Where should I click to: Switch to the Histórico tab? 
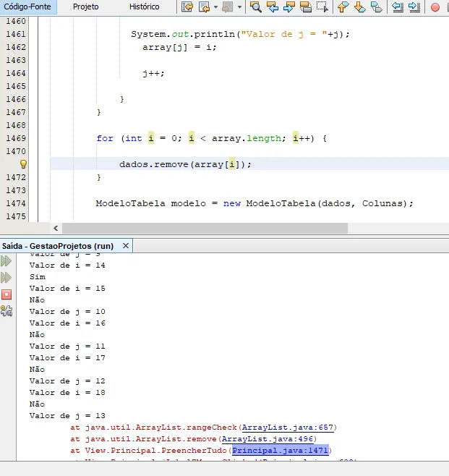[x=144, y=7]
